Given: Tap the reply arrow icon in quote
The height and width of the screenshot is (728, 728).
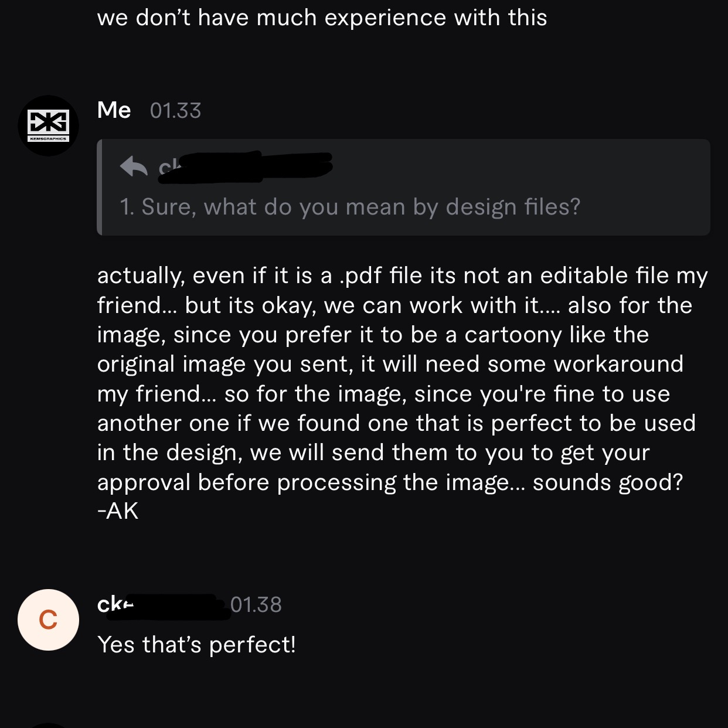Looking at the screenshot, I should pos(134,166).
